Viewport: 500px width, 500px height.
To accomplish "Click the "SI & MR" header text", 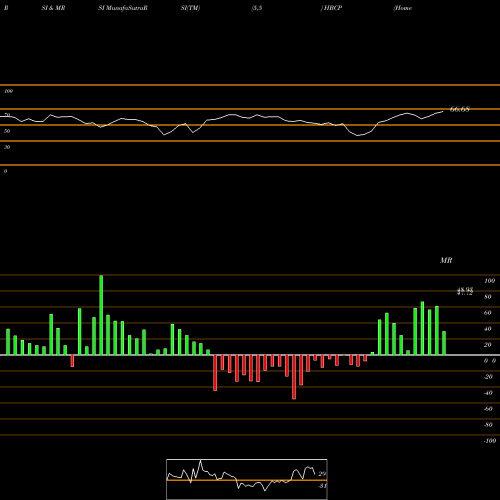I will pyautogui.click(x=53, y=8).
